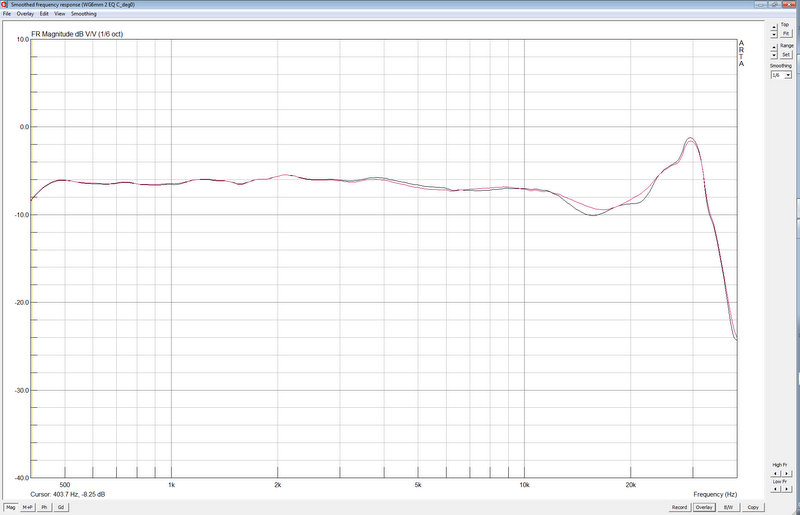This screenshot has width=800, height=515.
Task: Decrease Range with the down arrow
Action: click(774, 55)
